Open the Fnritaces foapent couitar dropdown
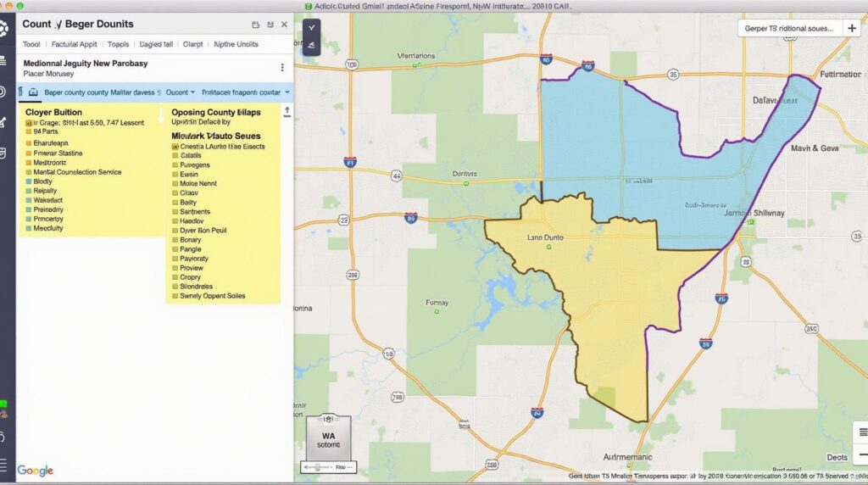Viewport: 868px width, 485px height. click(246, 92)
